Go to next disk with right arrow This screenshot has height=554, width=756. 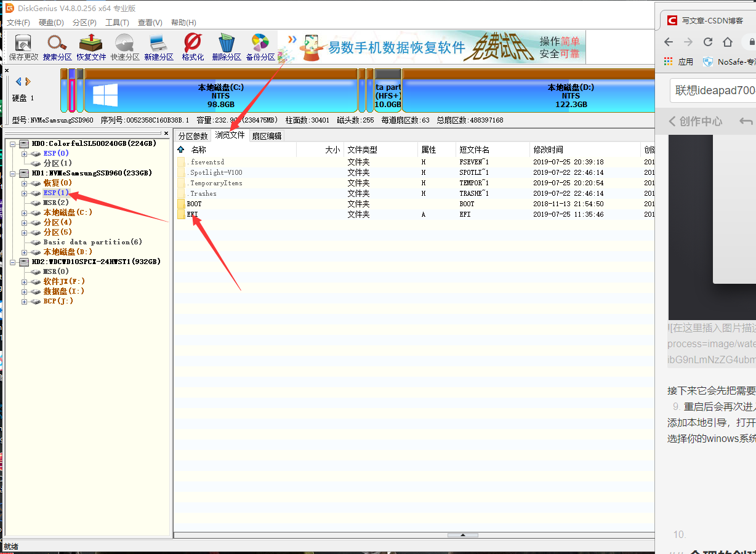click(x=28, y=81)
